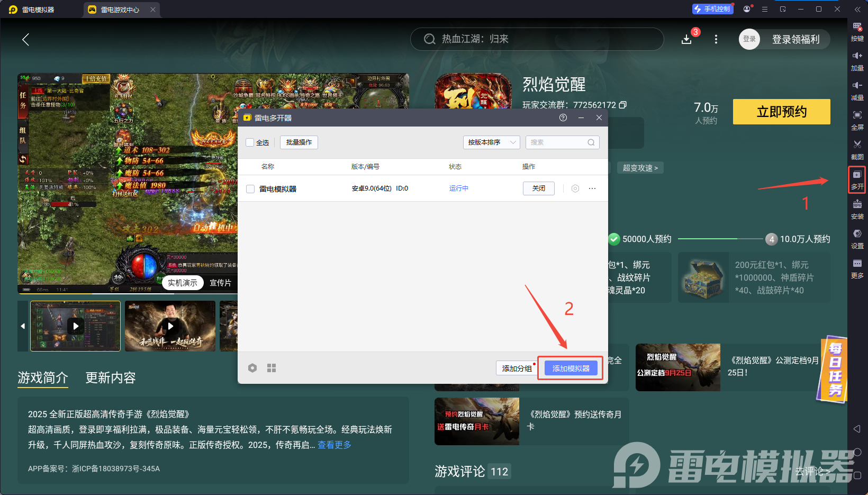Open the 批量操作 batch menu

(x=299, y=142)
